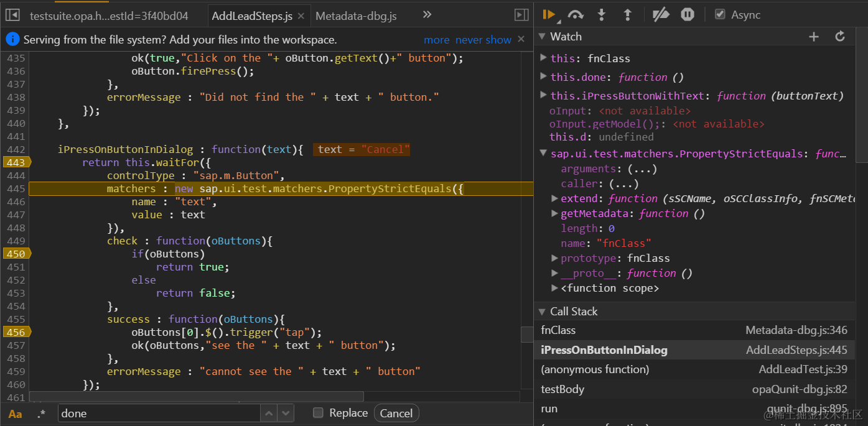The width and height of the screenshot is (868, 426).
Task: Evaluate the caller: (...) getter
Action: click(624, 183)
